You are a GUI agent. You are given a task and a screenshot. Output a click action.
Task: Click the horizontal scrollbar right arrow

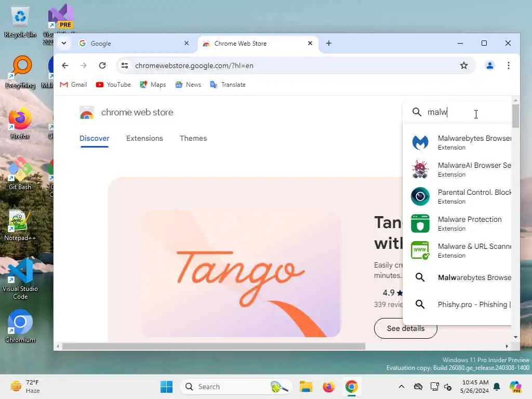507,347
